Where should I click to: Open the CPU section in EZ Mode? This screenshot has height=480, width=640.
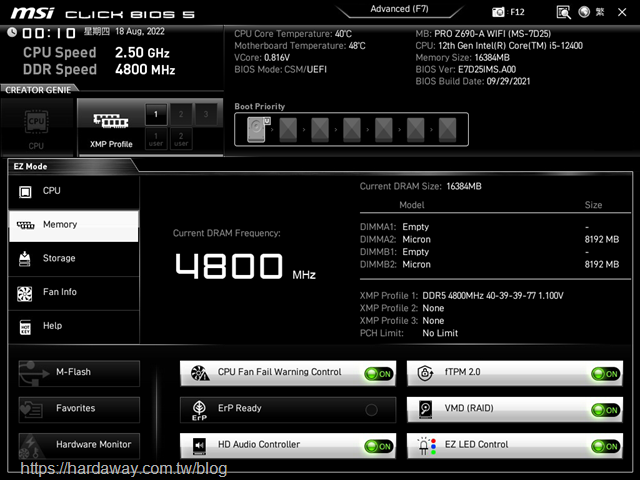(74, 191)
